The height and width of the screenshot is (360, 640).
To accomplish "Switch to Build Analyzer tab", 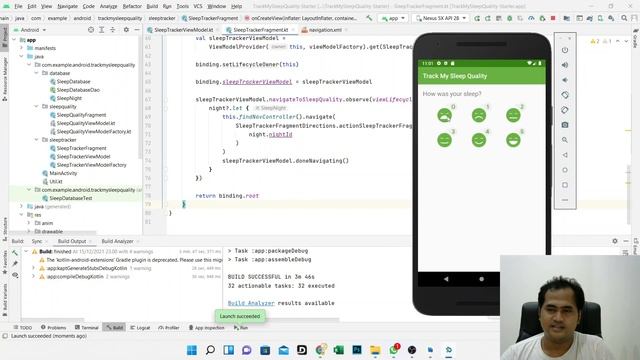I will [118, 241].
